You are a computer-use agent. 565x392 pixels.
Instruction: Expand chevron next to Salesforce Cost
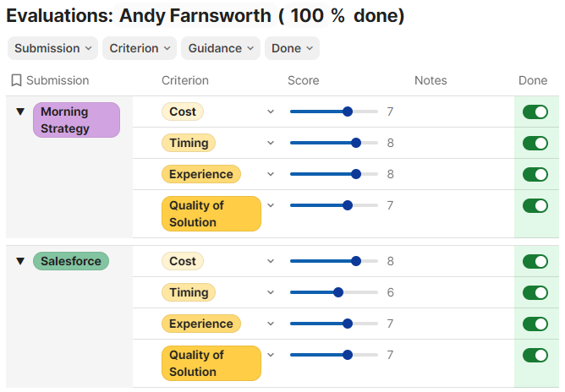271,262
